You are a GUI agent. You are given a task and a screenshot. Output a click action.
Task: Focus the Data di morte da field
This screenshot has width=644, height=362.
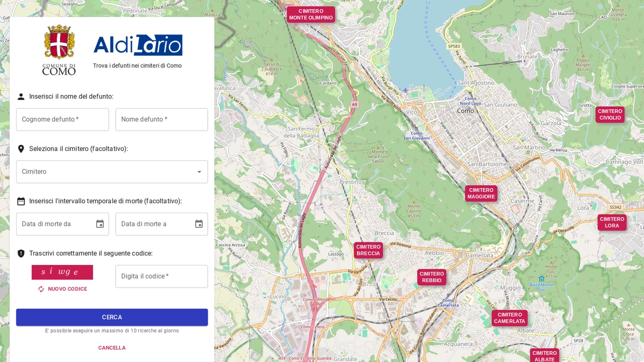(x=62, y=224)
